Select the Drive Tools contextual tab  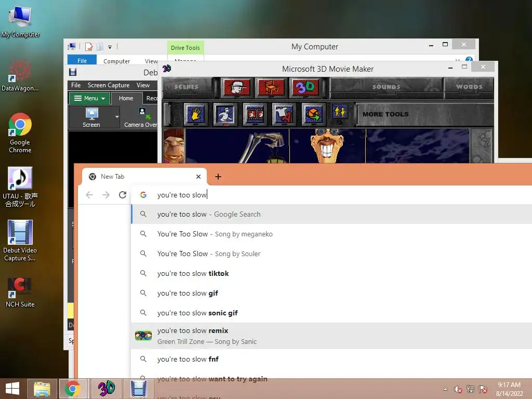coord(185,47)
